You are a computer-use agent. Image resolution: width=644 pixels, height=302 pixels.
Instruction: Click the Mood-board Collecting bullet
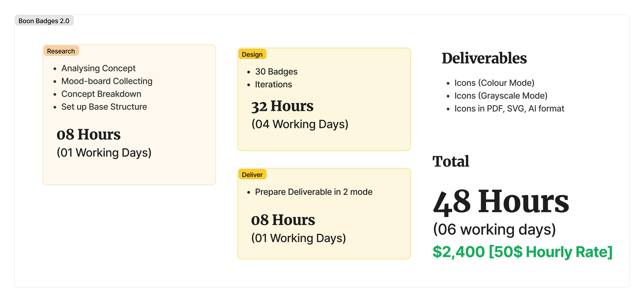tap(107, 81)
